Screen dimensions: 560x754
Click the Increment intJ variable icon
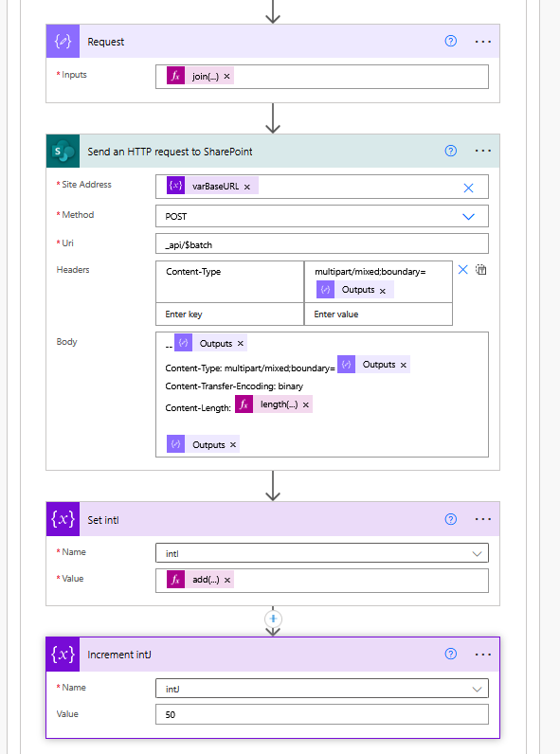[x=63, y=655]
